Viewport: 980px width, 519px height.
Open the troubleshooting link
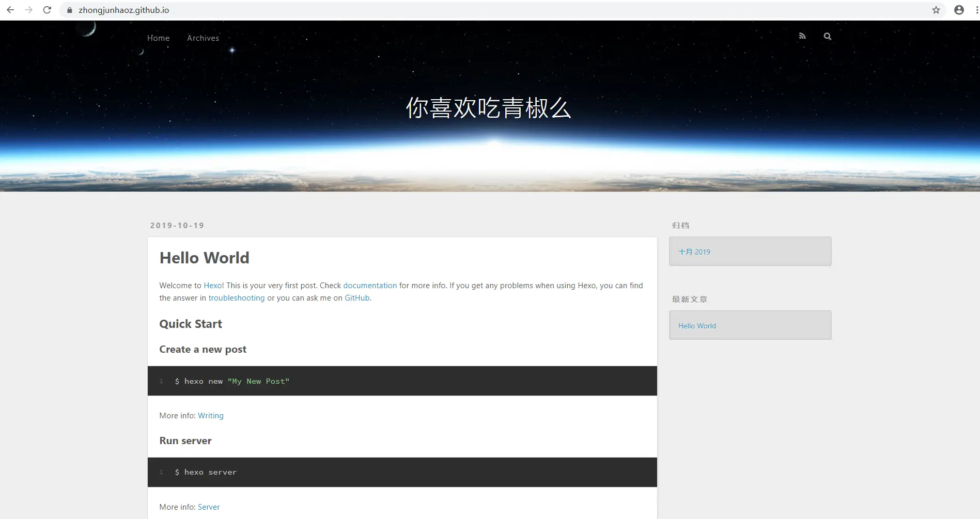(236, 297)
